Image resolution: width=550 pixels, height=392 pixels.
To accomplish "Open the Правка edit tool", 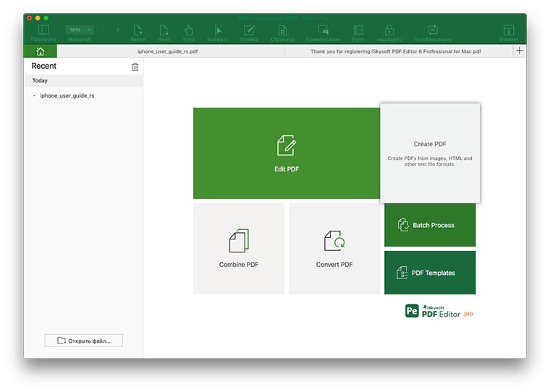I will 249,31.
